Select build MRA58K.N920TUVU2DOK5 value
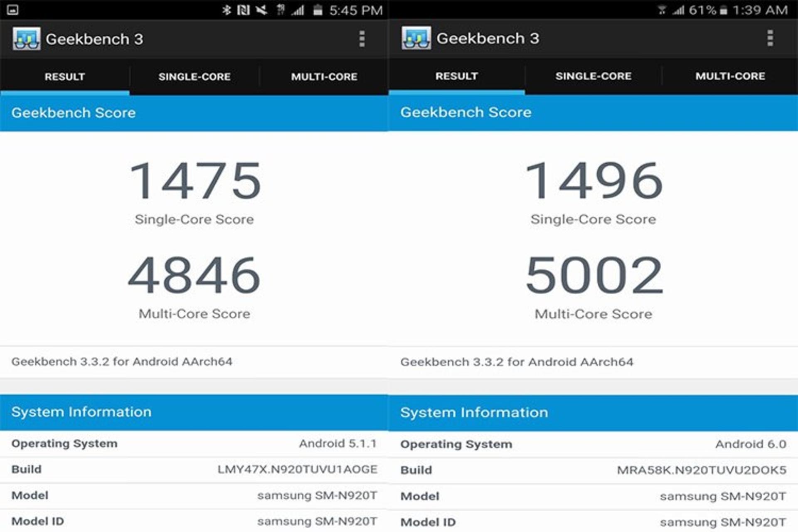Screen dimensions: 798x532 (x=702, y=470)
